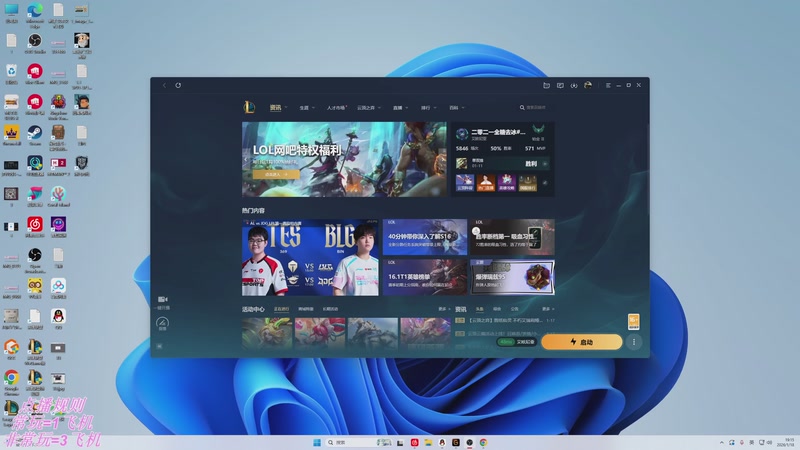Select the 头条 tab in the news section
Image resolution: width=800 pixels, height=450 pixels.
coord(480,309)
